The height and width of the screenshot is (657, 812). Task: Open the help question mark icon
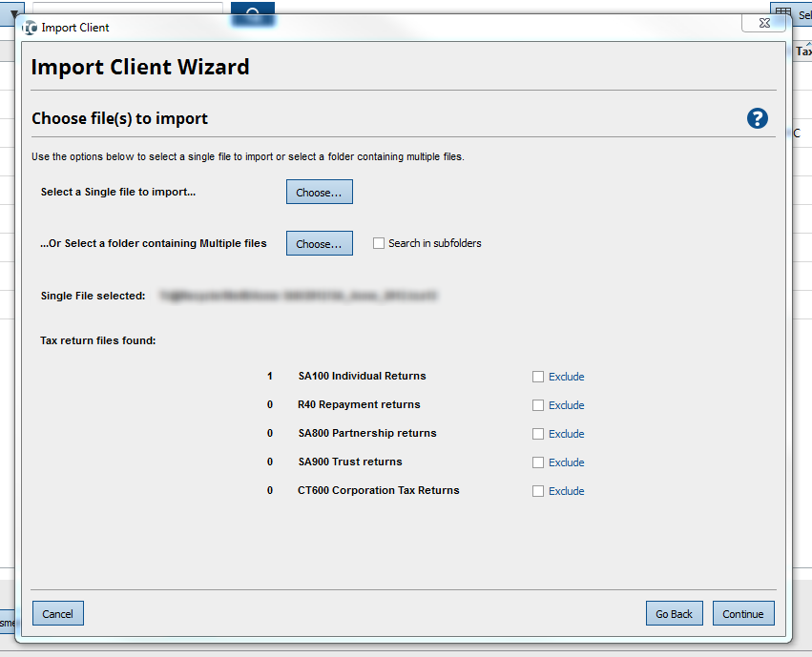click(758, 118)
